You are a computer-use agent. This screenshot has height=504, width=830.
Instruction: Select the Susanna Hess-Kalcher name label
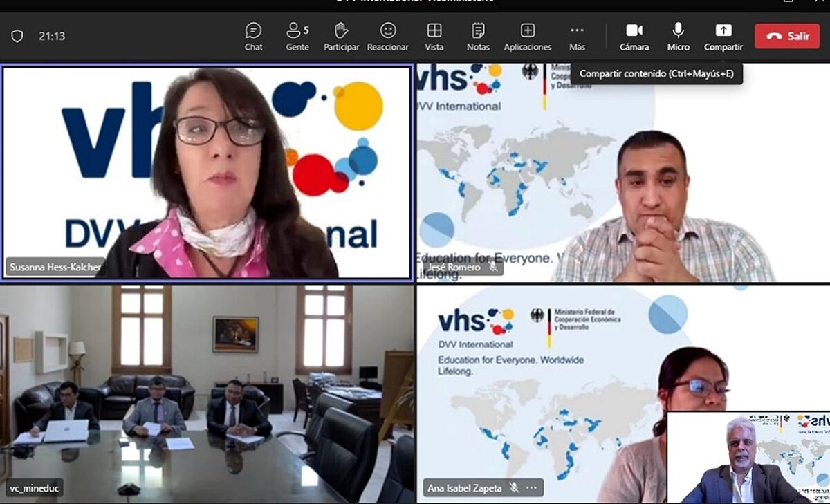[55, 268]
